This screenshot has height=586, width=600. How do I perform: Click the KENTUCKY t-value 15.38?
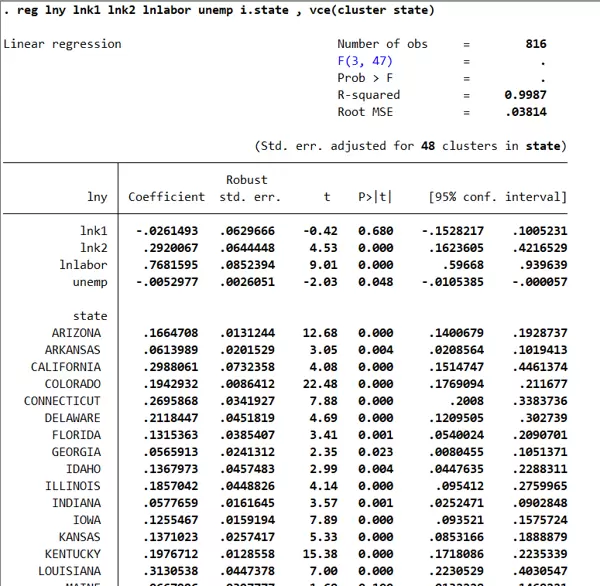321,554
